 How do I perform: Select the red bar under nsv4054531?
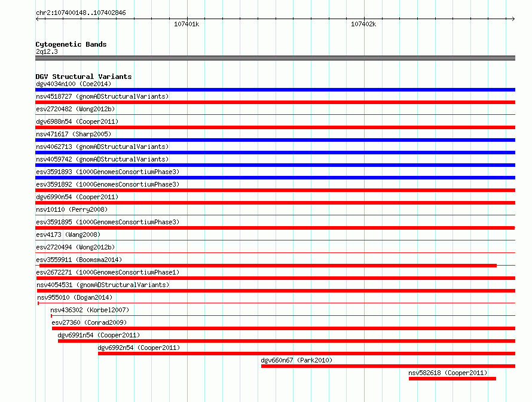tap(276, 291)
